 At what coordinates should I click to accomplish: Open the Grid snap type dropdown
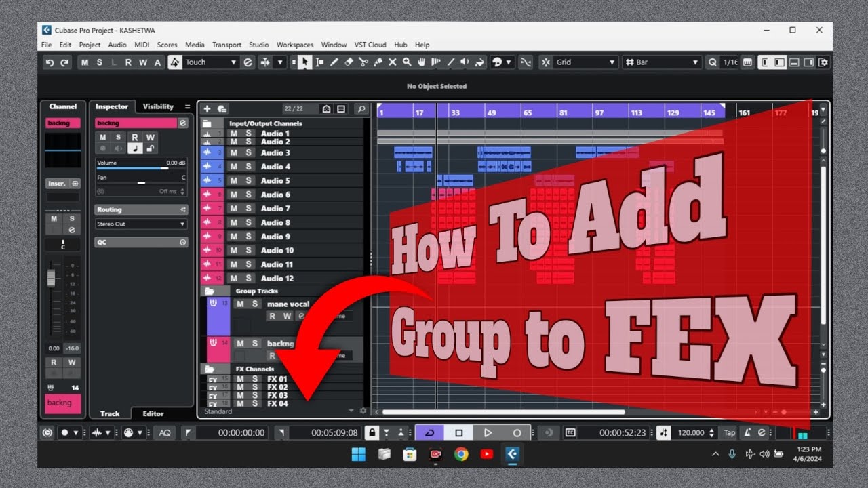click(586, 62)
